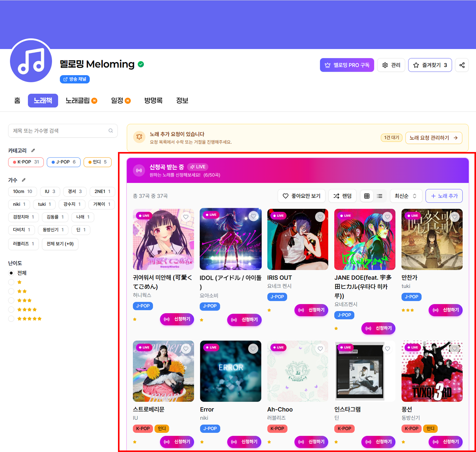Viewport: 476px width, 452px height.
Task: Open the 방명록 tab
Action: (153, 100)
